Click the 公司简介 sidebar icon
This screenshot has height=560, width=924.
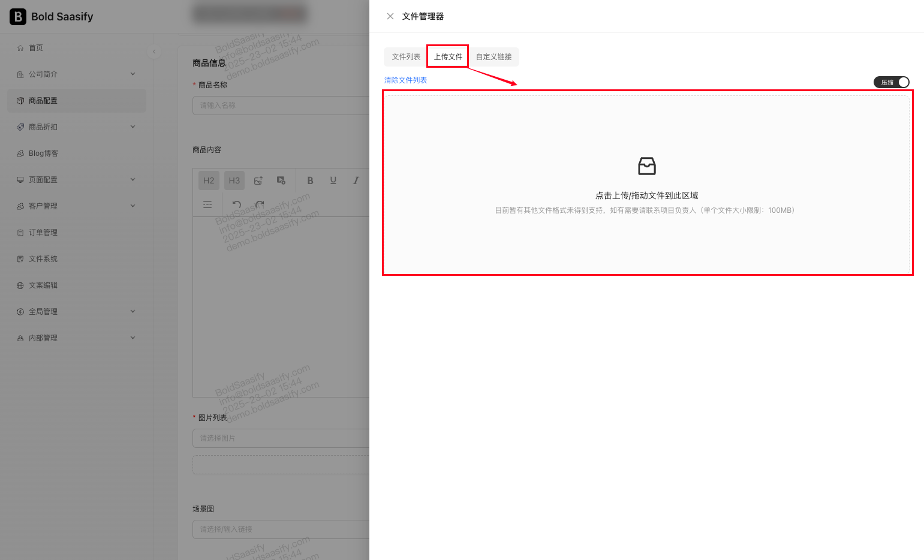(x=20, y=74)
